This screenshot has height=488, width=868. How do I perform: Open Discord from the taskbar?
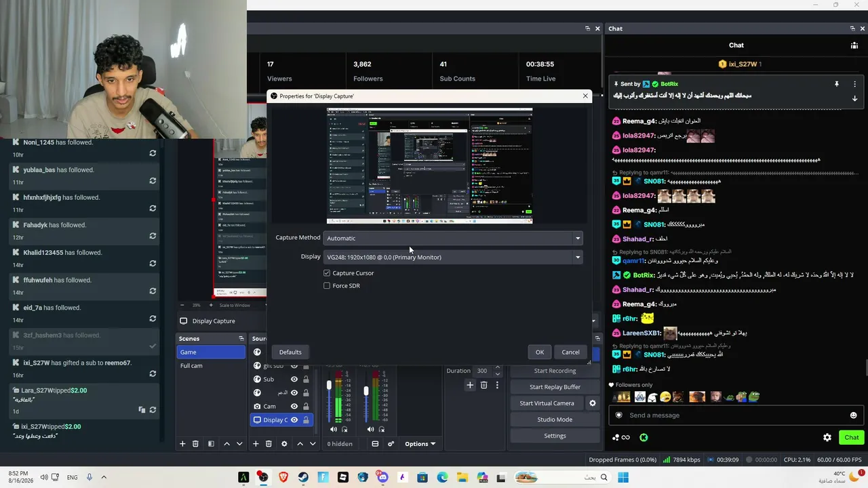click(x=382, y=478)
